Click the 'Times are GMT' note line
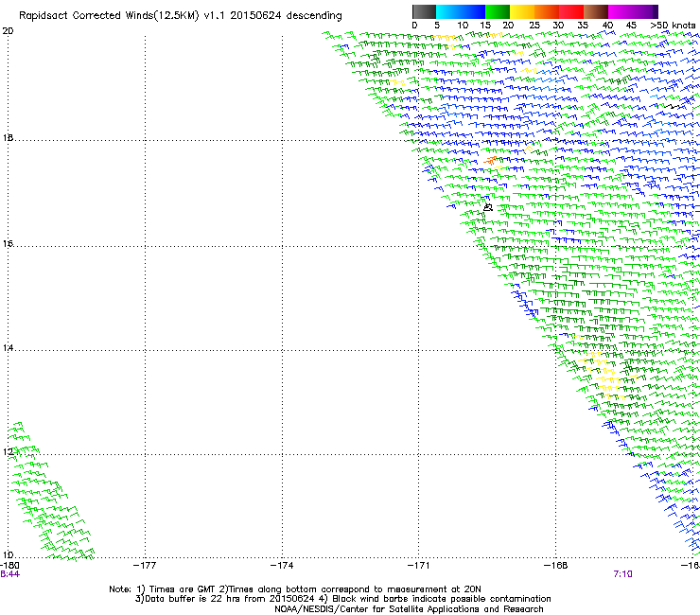Image resolution: width=700 pixels, height=615 pixels. (x=295, y=589)
